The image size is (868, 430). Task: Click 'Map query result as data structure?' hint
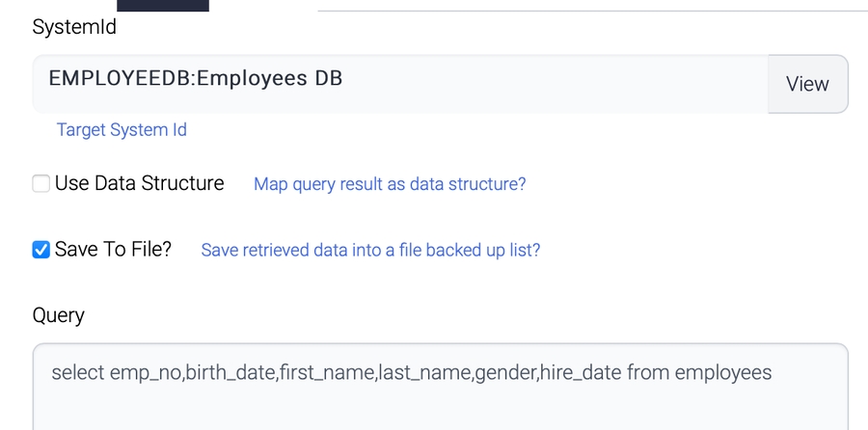pos(390,184)
